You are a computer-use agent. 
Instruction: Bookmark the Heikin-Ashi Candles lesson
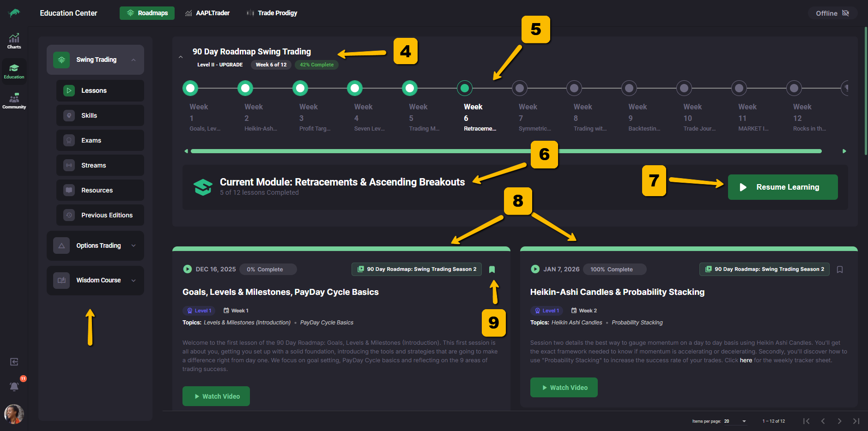840,269
